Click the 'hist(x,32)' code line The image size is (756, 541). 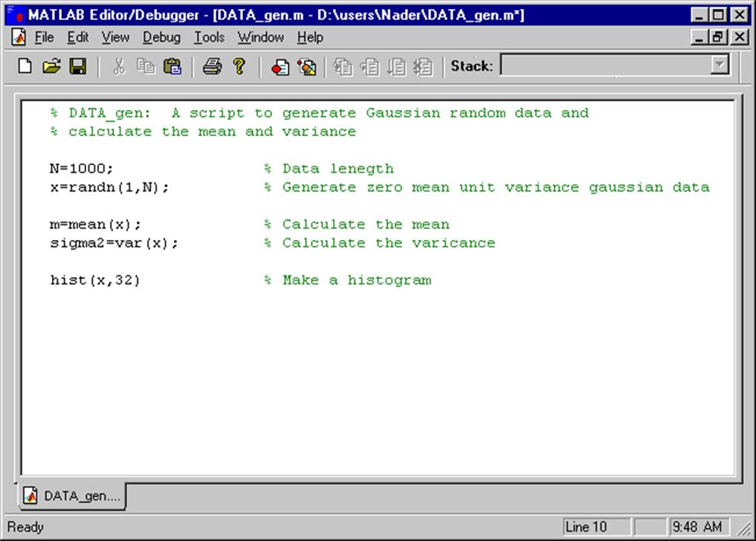coord(95,280)
